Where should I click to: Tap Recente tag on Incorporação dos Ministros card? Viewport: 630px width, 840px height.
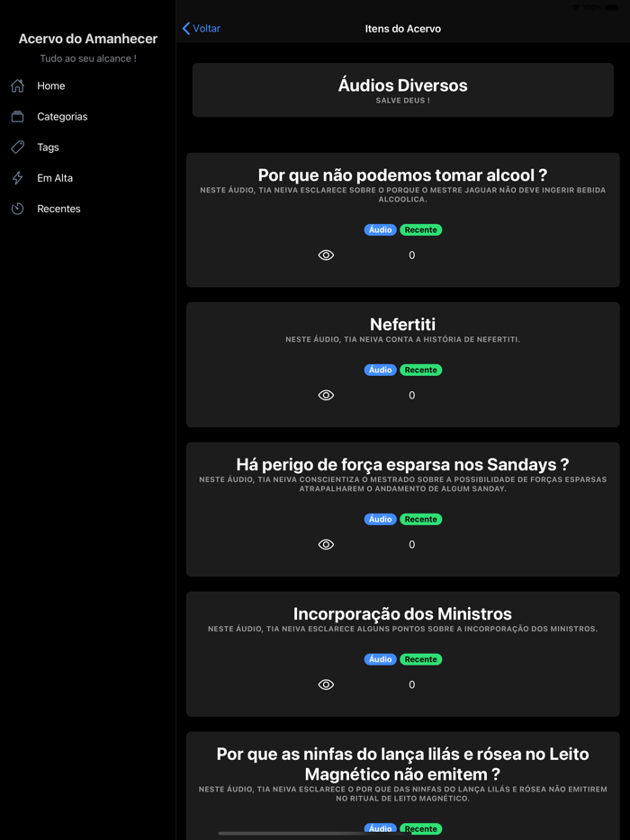pyautogui.click(x=421, y=659)
